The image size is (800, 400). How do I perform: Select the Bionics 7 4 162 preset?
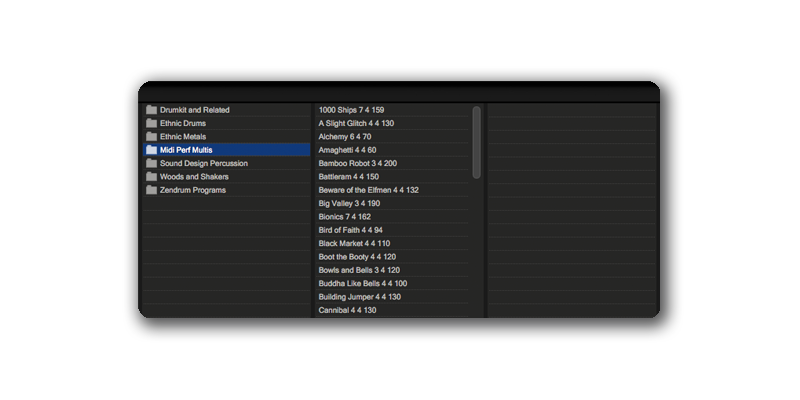(345, 217)
